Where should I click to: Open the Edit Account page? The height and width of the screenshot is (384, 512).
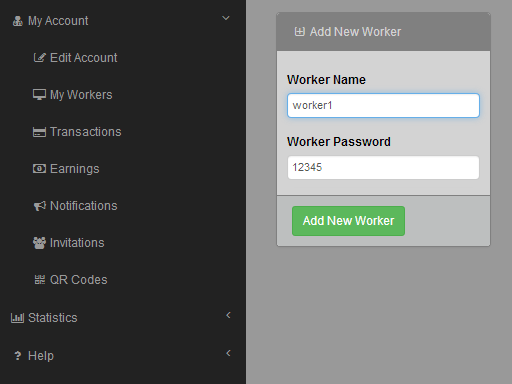pos(84,58)
